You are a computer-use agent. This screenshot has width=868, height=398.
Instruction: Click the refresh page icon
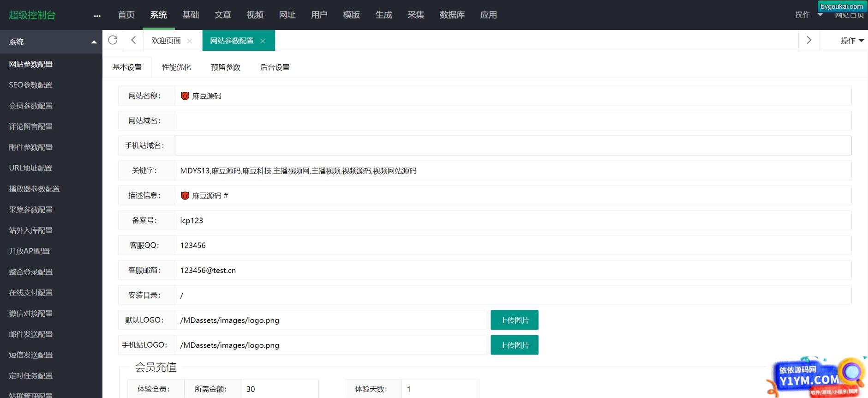point(113,40)
